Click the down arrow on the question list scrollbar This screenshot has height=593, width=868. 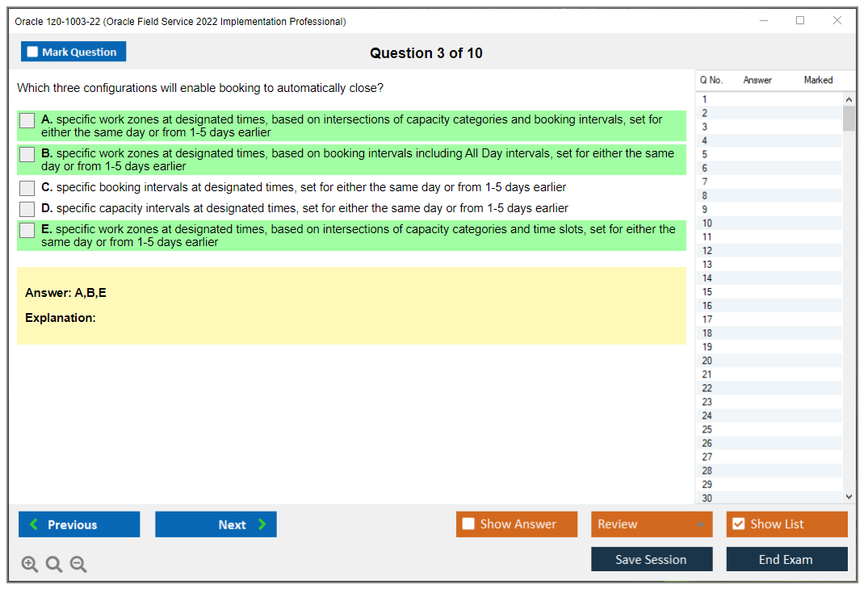pos(849,496)
